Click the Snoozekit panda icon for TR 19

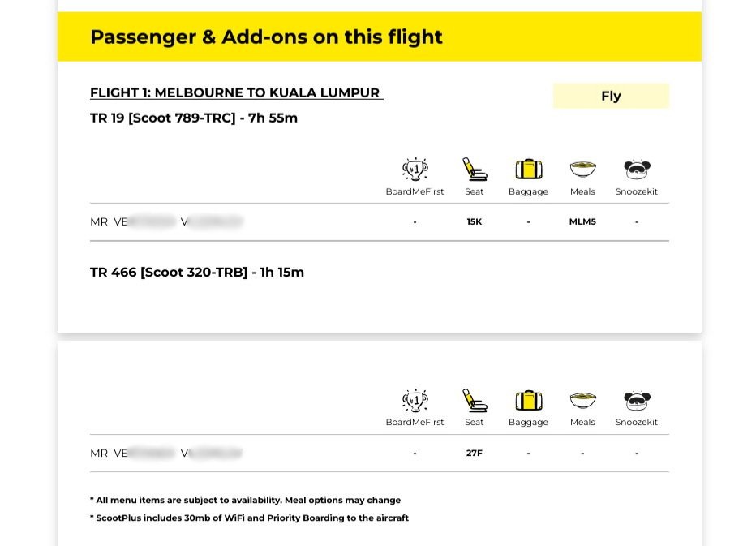click(637, 170)
